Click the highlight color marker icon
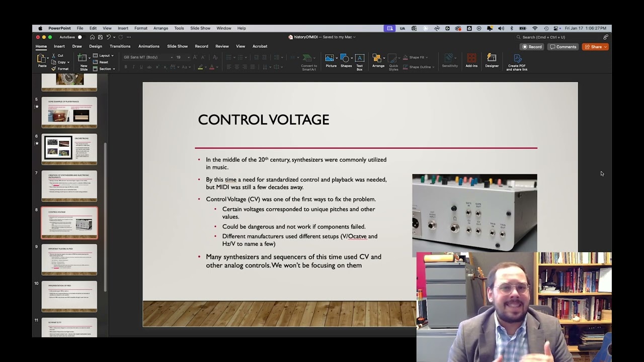The width and height of the screenshot is (644, 362). [x=200, y=67]
